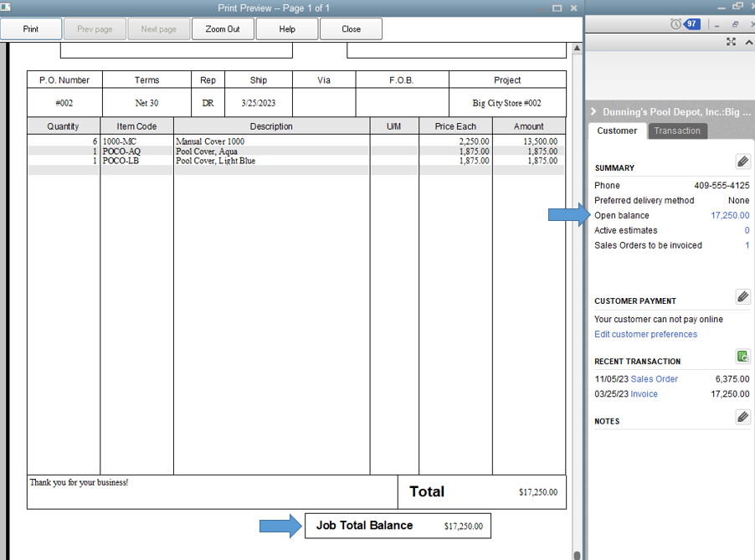Edit Summary section with pencil icon
The width and height of the screenshot is (755, 560).
(743, 162)
